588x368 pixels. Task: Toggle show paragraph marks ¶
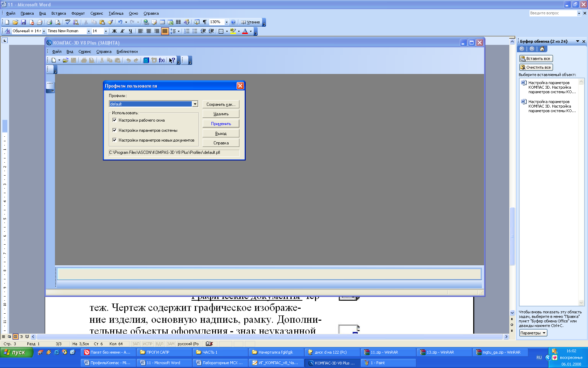[x=205, y=22]
